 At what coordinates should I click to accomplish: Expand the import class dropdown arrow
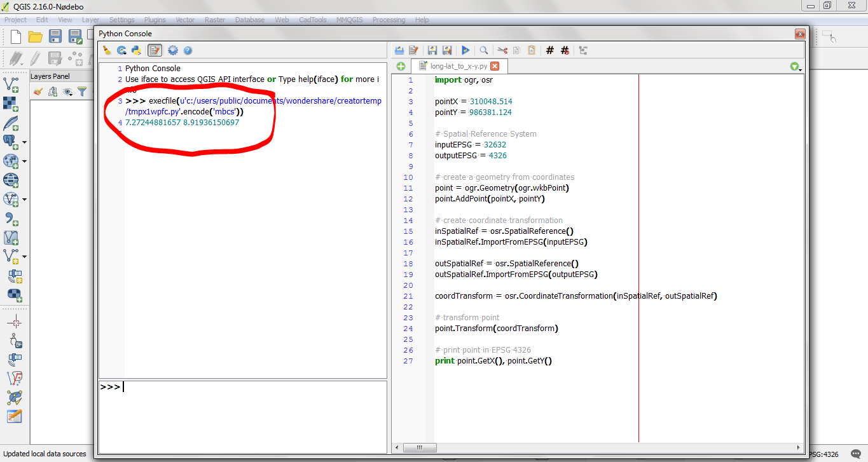[x=125, y=53]
